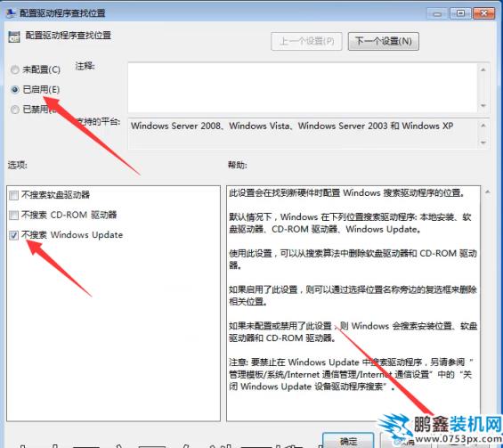Viewport: 503px width, 448px height.
Task: Click supported platforms scroll down arrow
Action: (x=483, y=143)
